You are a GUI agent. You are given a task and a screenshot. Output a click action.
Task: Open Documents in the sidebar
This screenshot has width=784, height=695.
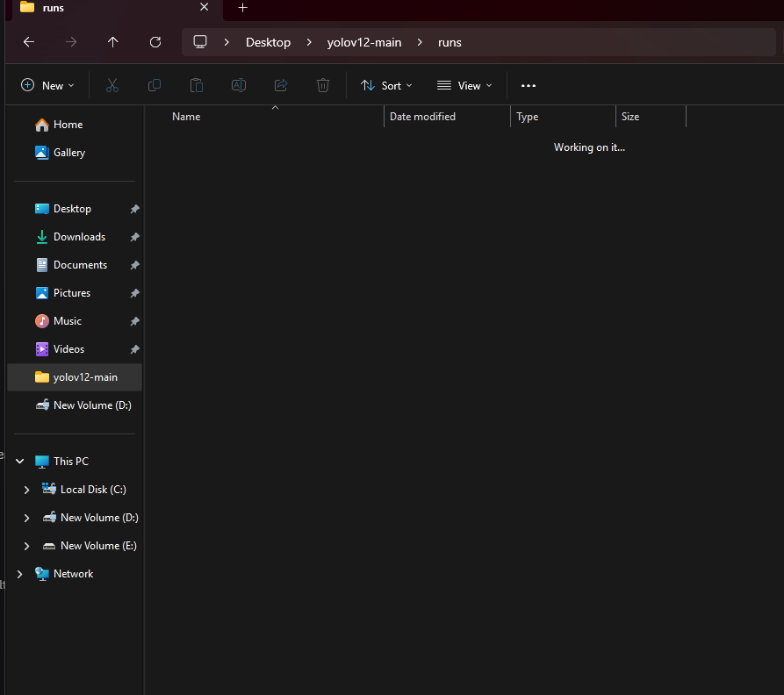pyautogui.click(x=75, y=265)
